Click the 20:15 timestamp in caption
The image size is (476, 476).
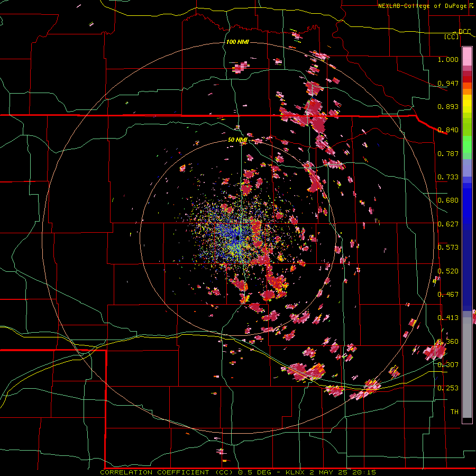pos(364,472)
